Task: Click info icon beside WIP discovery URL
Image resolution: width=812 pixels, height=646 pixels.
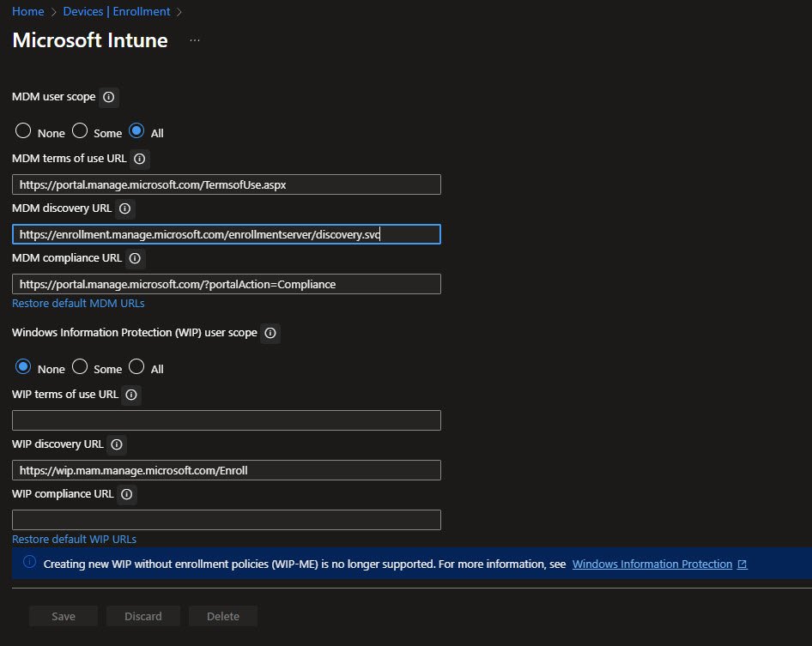Action: [x=117, y=444]
